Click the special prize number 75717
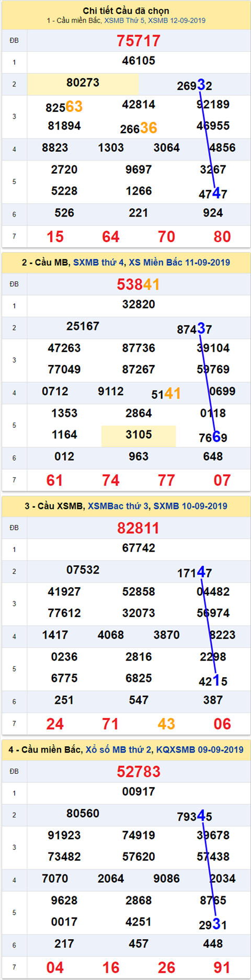The height and width of the screenshot is (980, 251). (x=139, y=41)
